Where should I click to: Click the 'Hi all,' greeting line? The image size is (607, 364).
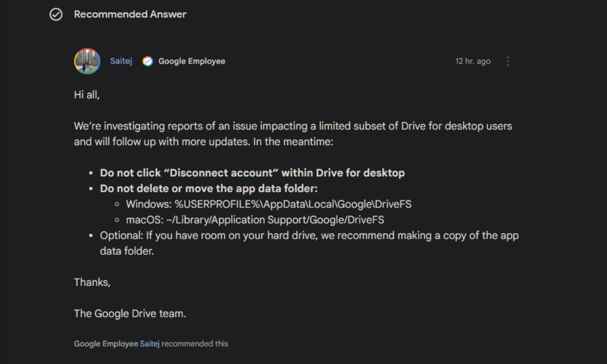coord(87,95)
